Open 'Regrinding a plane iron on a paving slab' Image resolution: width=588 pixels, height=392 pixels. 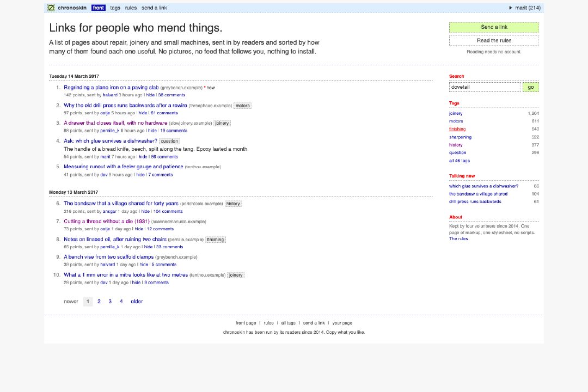coord(111,88)
